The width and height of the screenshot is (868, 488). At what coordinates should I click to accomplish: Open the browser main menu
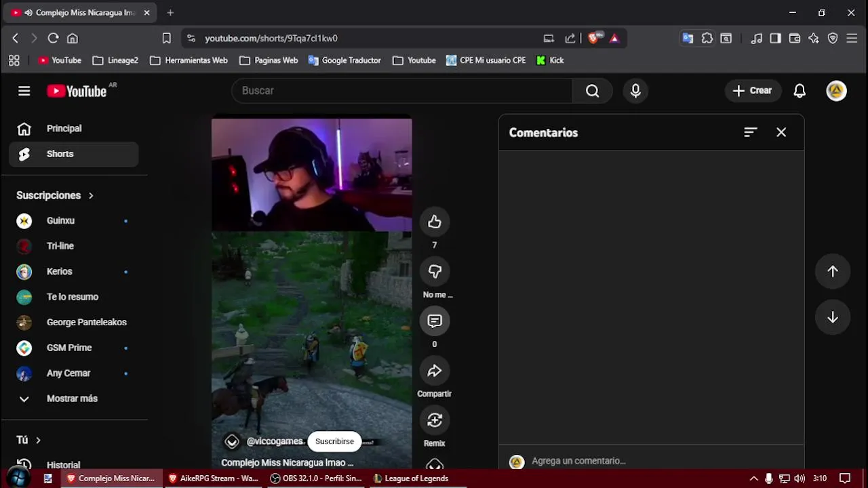tap(852, 39)
